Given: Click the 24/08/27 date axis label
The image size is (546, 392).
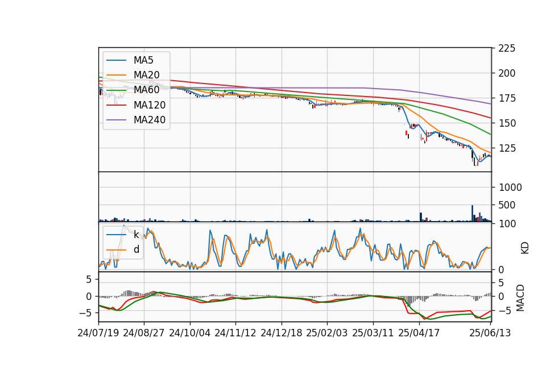Looking at the screenshot, I should (144, 333).
